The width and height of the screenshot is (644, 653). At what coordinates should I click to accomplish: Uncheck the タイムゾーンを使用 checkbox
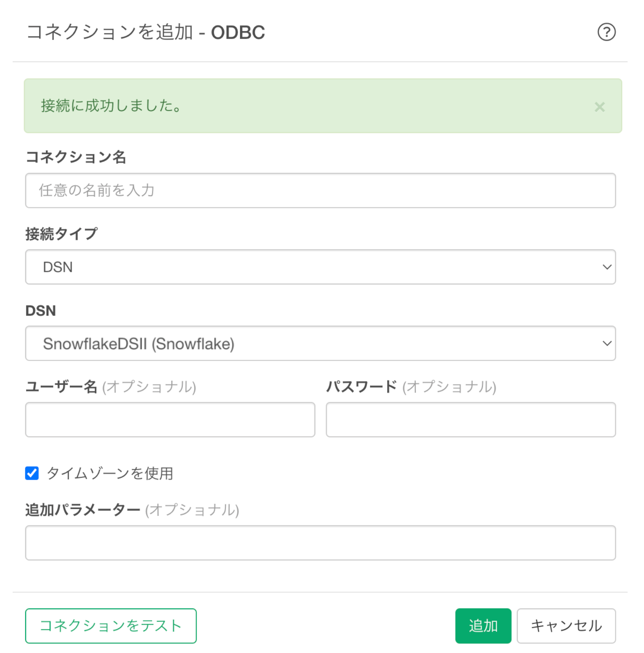[32, 473]
